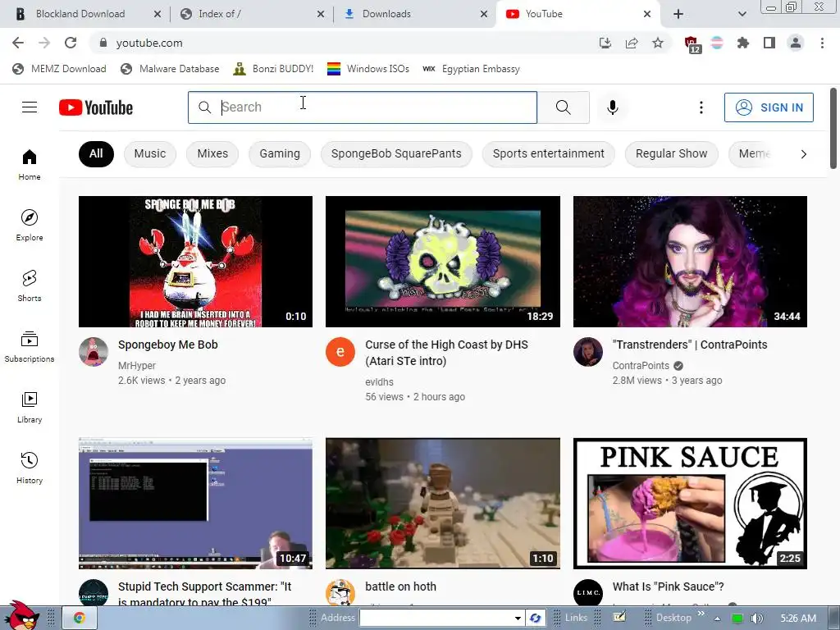Image resolution: width=840 pixels, height=630 pixels.
Task: Open the Bonzi BUDDY! bookmark
Action: coord(273,69)
